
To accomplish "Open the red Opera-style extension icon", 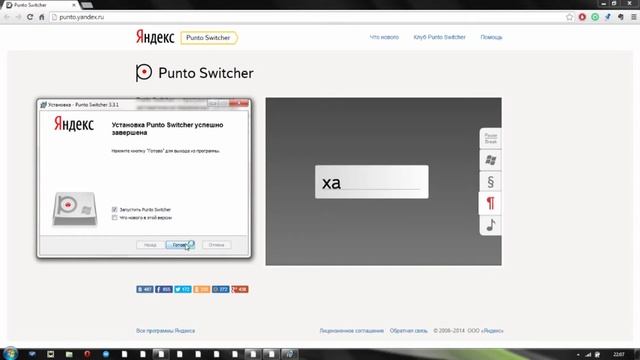I will [582, 17].
